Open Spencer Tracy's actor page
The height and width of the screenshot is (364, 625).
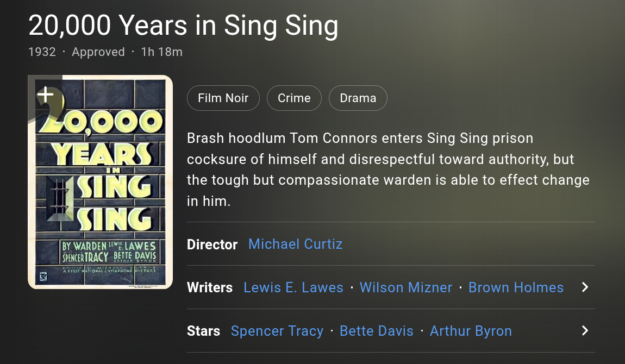[277, 331]
